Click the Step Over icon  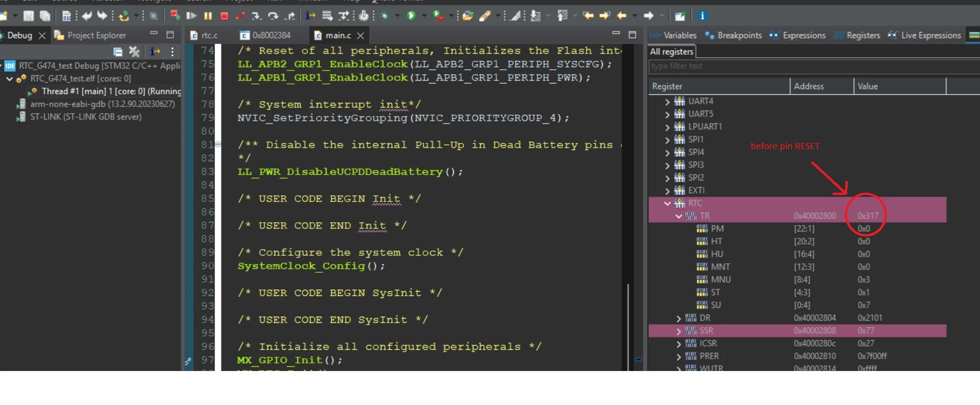[x=273, y=16]
